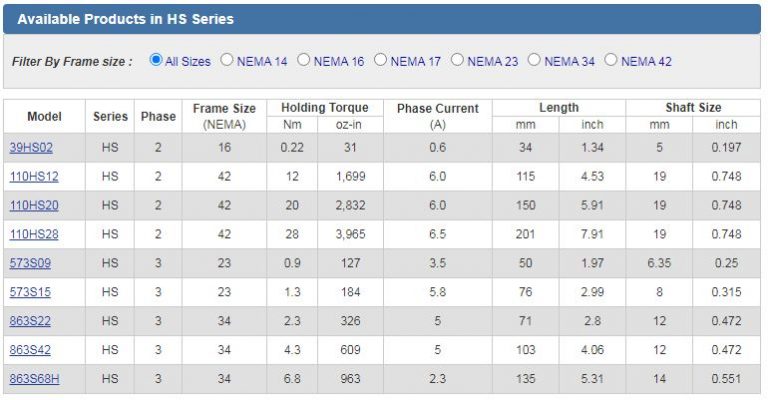Open the 39HS02 model link
This screenshot has height=400, width=768.
click(30, 148)
